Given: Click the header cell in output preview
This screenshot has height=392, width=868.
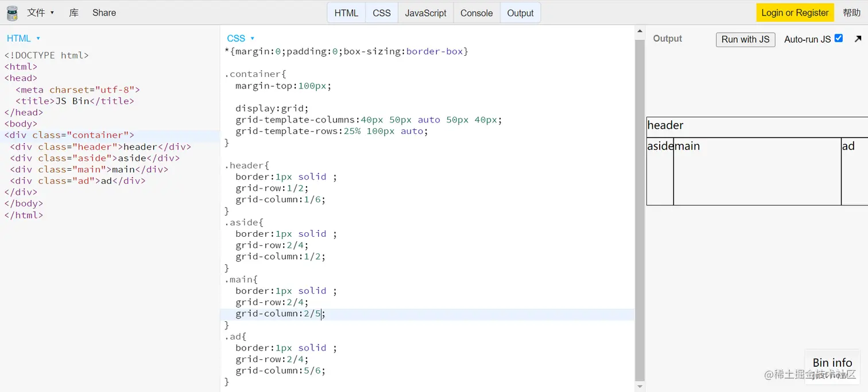Looking at the screenshot, I should click(757, 127).
